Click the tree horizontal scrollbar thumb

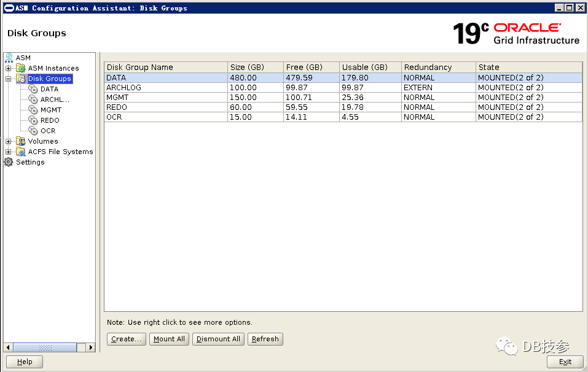[x=45, y=347]
